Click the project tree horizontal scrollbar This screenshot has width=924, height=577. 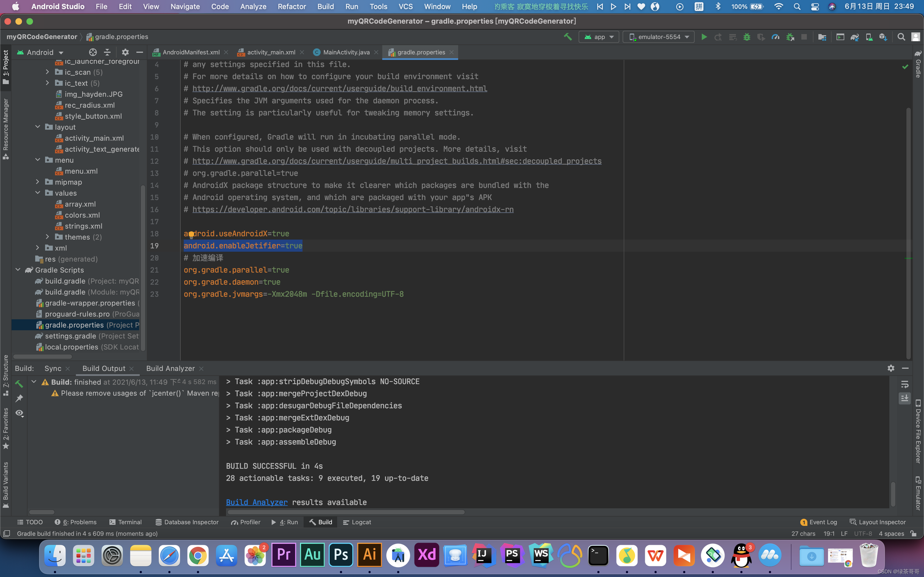[x=43, y=357]
